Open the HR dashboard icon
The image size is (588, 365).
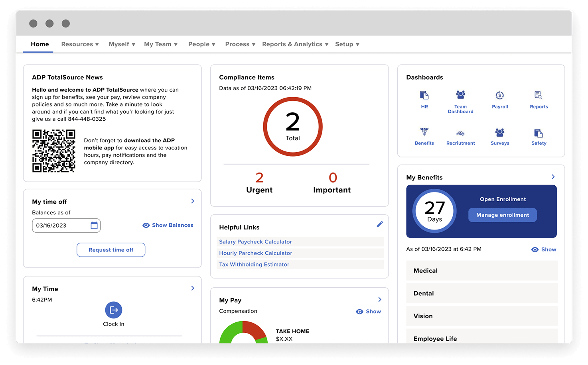point(424,95)
